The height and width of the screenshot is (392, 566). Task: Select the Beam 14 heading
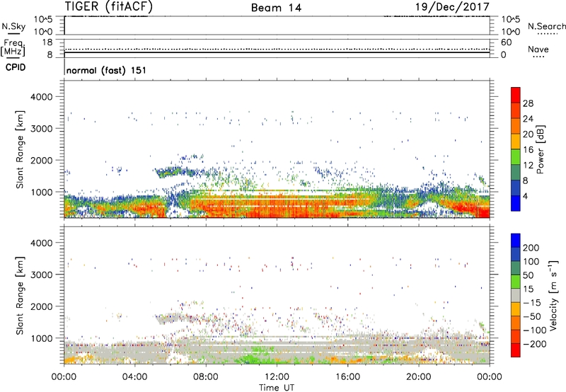click(276, 8)
